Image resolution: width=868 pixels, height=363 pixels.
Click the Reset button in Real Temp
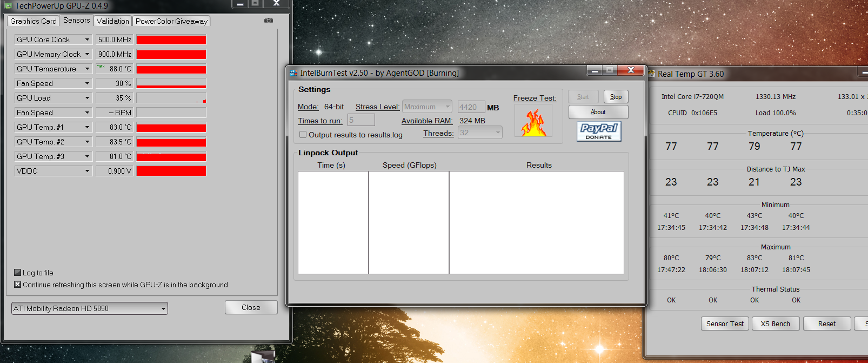[x=827, y=324]
